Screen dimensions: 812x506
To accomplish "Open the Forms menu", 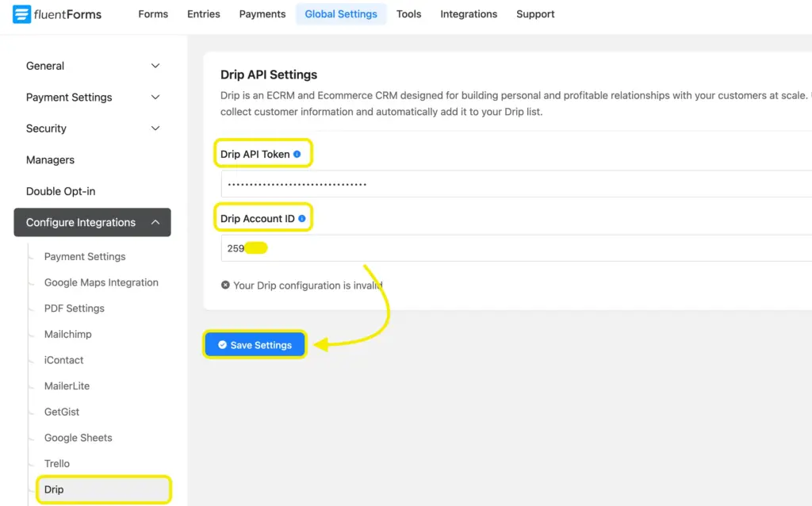I will [x=152, y=13].
